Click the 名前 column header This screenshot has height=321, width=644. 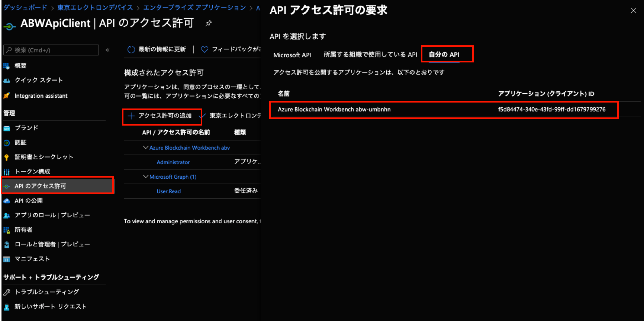click(284, 94)
